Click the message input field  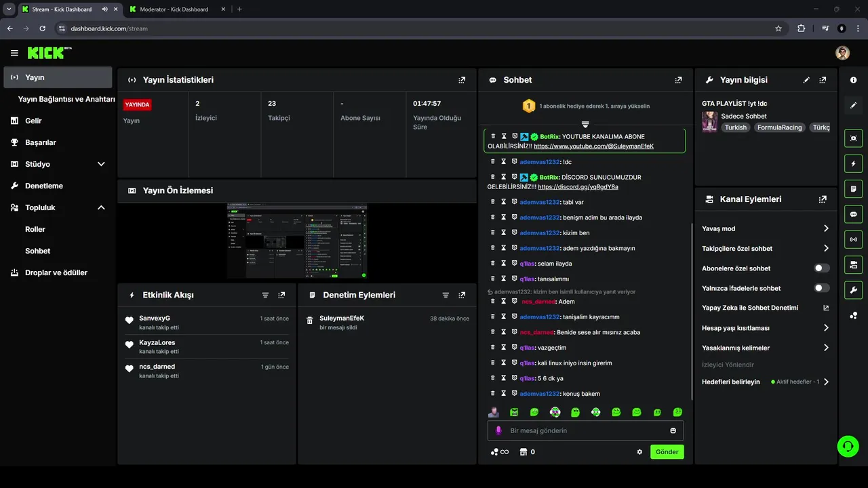585,431
